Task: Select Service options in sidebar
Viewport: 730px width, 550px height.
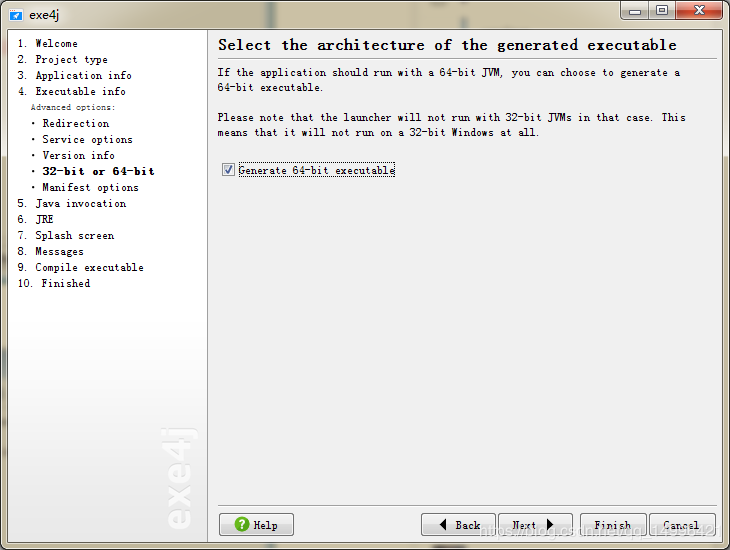Action: tap(87, 139)
